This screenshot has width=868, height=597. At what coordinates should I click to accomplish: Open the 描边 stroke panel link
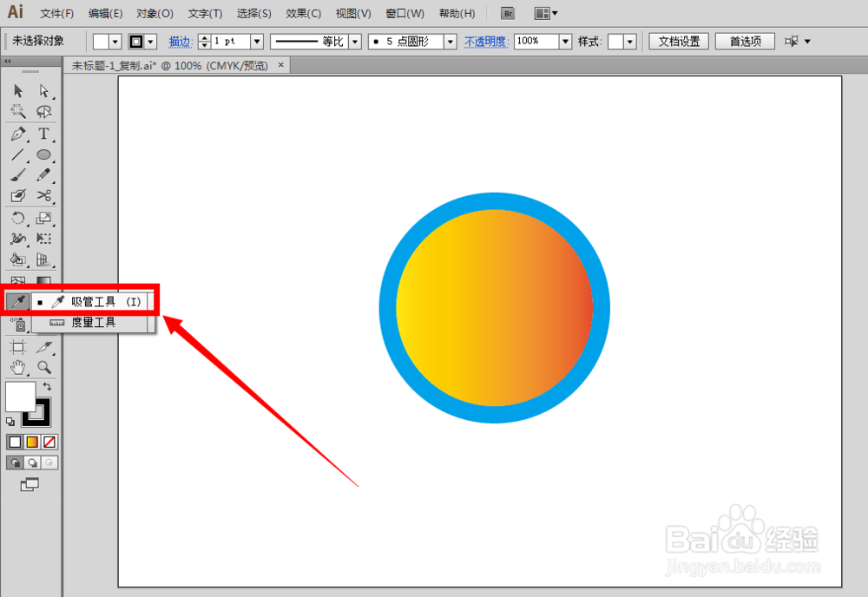180,42
